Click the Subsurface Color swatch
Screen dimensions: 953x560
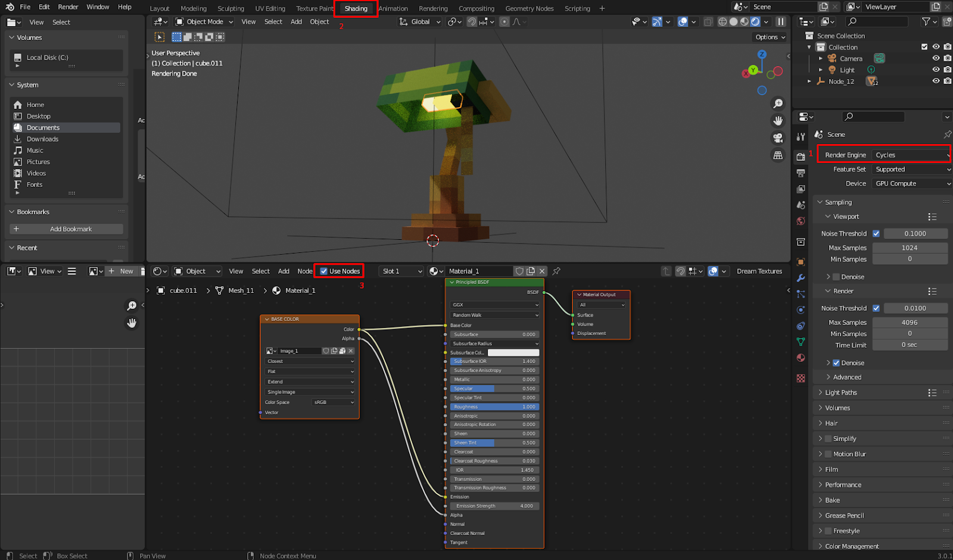(x=513, y=352)
